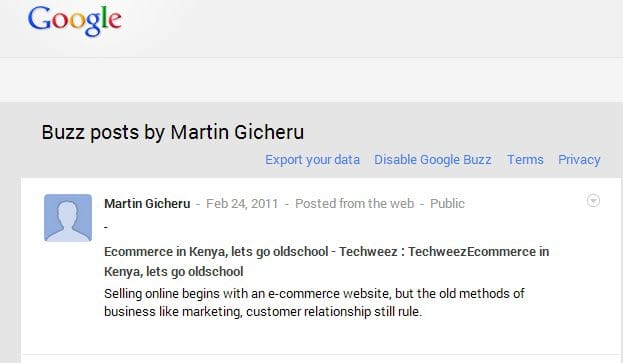Click the letter G in Google logo

39,19
